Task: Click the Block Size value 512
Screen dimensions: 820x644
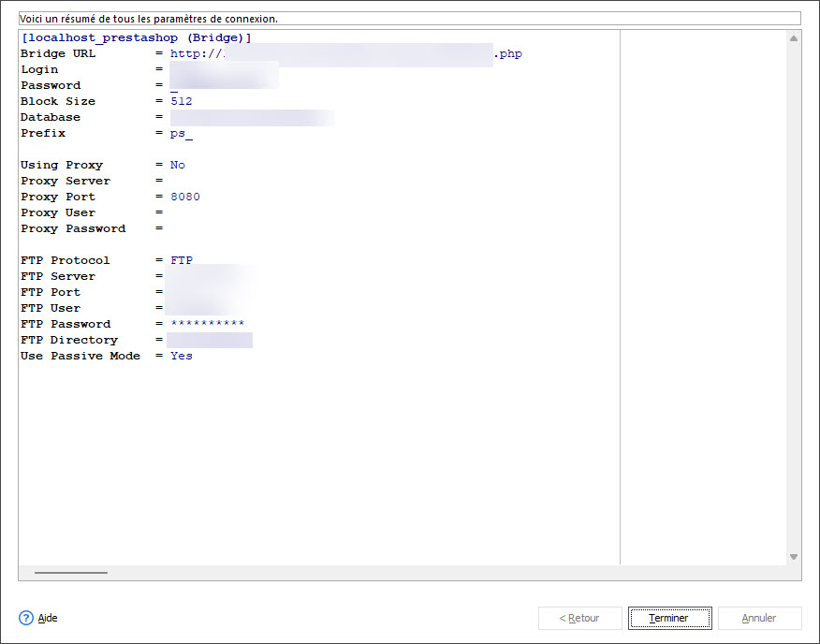Action: tap(182, 101)
